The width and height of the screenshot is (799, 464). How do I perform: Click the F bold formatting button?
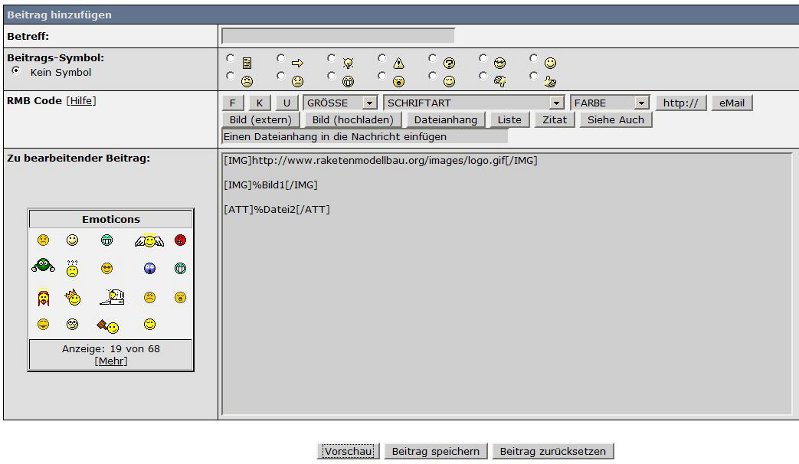pos(232,103)
